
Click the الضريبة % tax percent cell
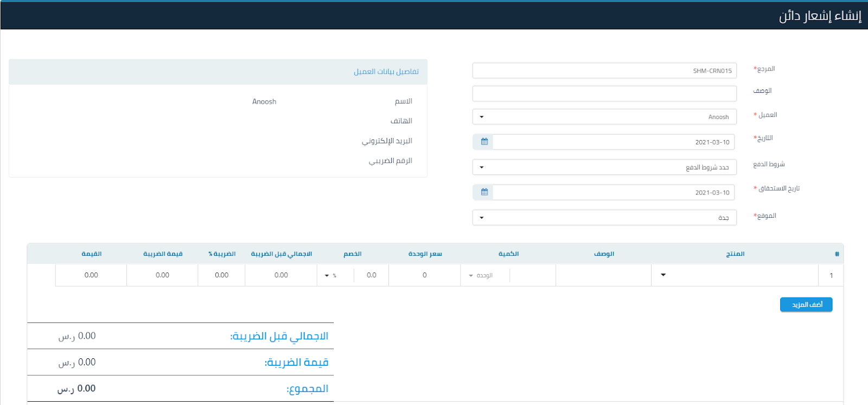click(x=221, y=275)
